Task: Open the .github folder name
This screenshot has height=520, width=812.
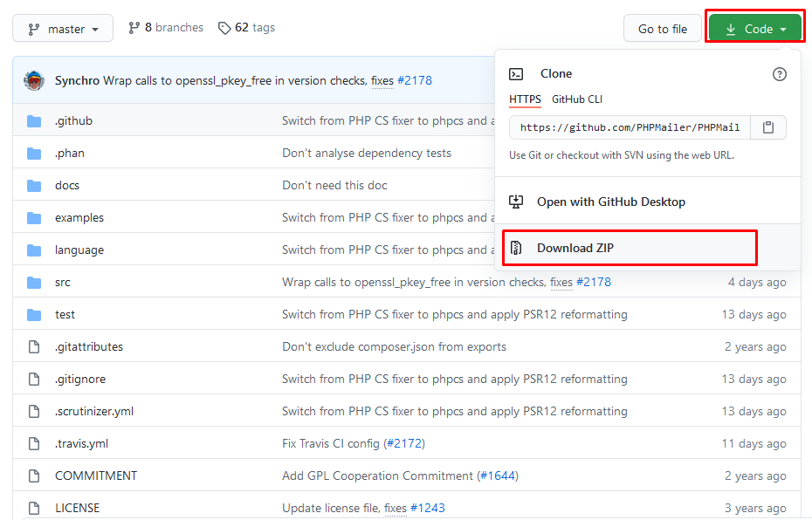Action: pos(73,120)
